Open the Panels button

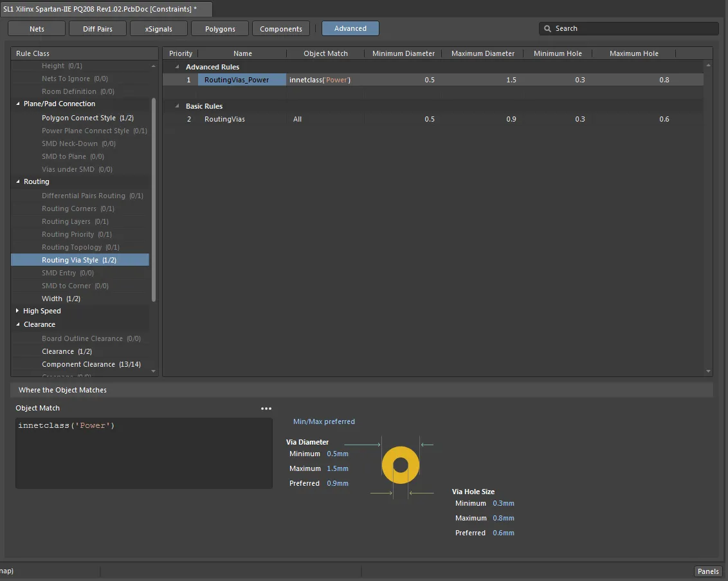708,571
